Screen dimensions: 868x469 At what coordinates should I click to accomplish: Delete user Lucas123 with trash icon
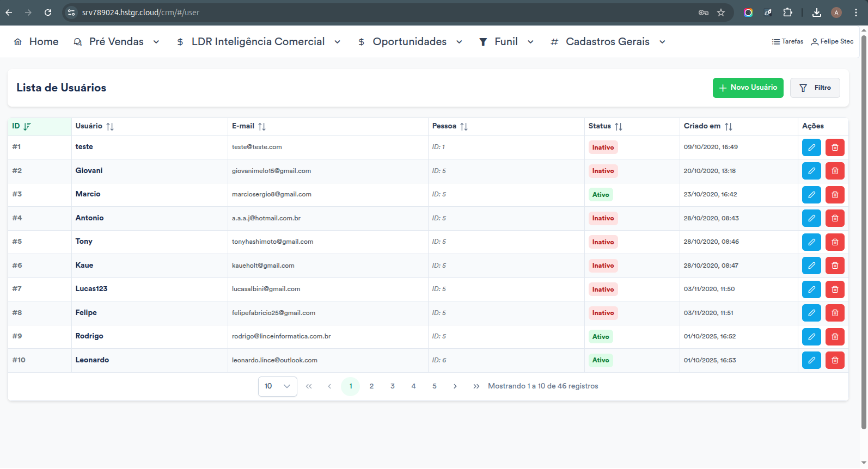point(835,289)
